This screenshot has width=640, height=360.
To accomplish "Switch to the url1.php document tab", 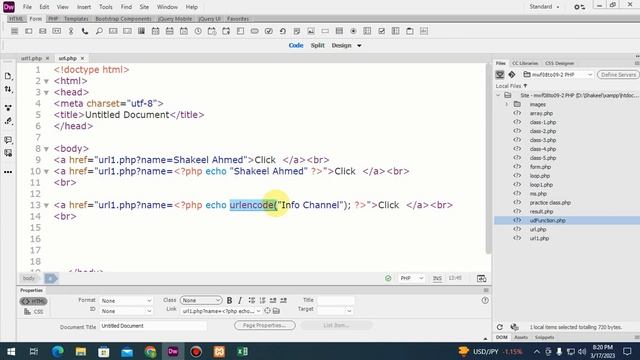I will [31, 58].
